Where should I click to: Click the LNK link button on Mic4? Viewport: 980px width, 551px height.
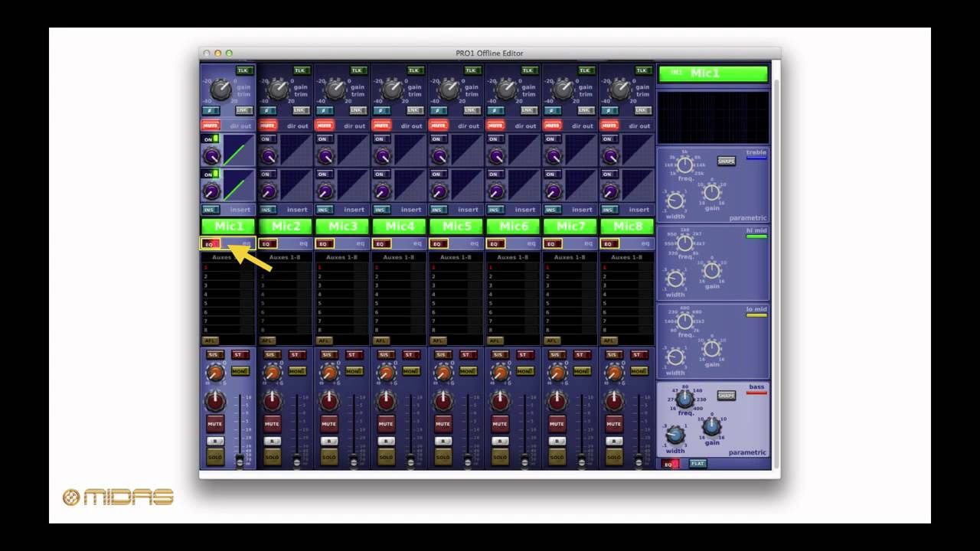click(414, 110)
